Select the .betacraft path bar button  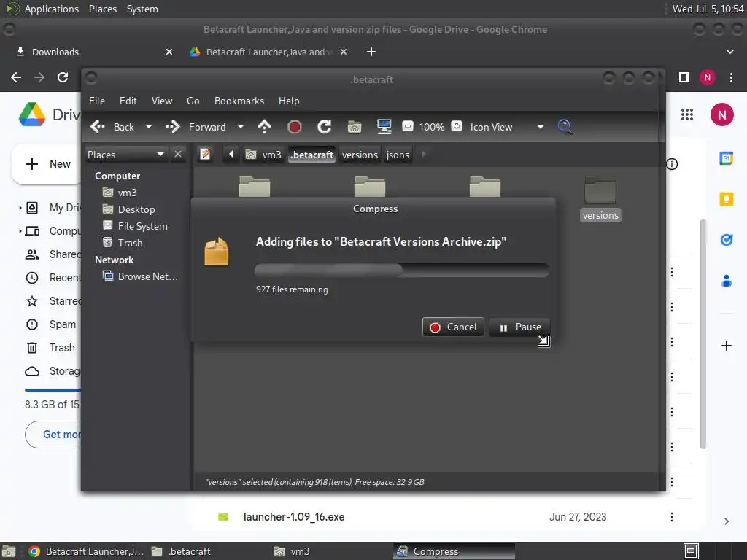(312, 155)
